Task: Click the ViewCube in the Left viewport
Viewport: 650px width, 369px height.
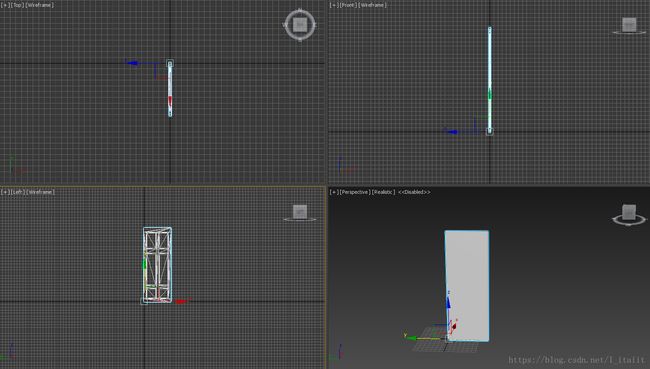Action: 300,212
